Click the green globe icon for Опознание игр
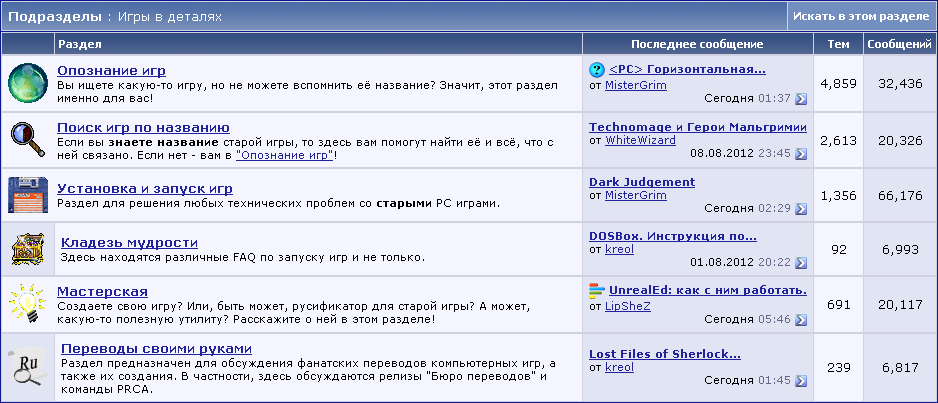This screenshot has height=403, width=938. pyautogui.click(x=28, y=83)
